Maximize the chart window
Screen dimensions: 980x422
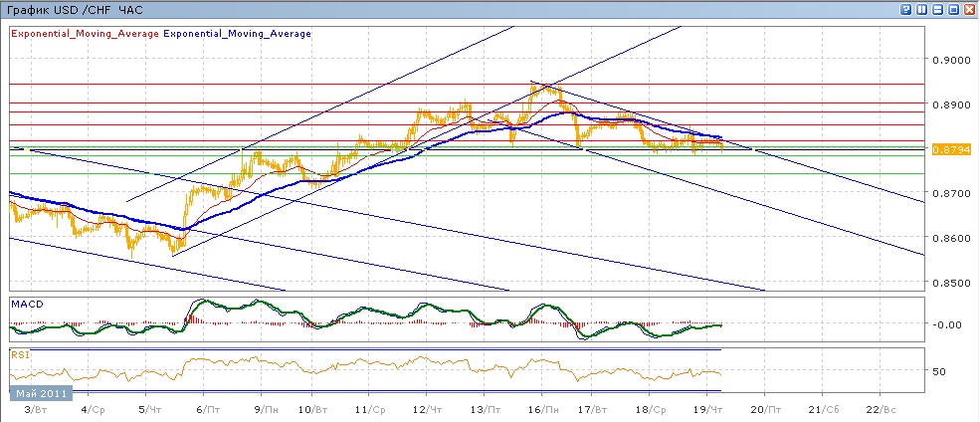click(x=954, y=9)
